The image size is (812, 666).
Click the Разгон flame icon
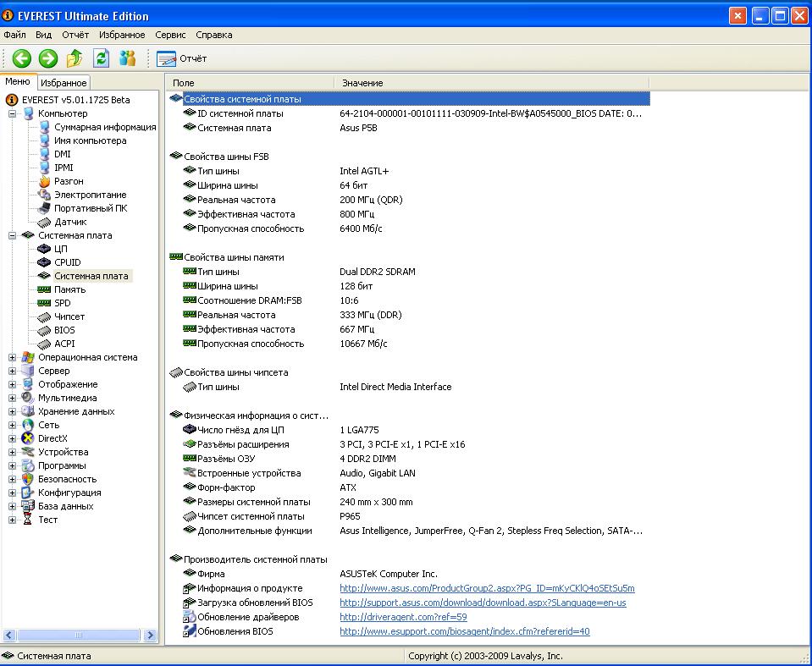45,181
